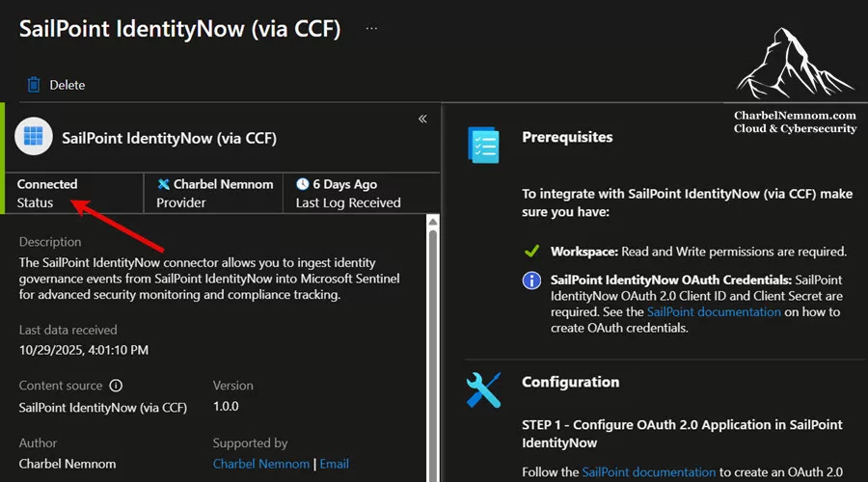
Task: Click the Provider cross icon beside Charbel Nemnom
Action: pyautogui.click(x=163, y=184)
